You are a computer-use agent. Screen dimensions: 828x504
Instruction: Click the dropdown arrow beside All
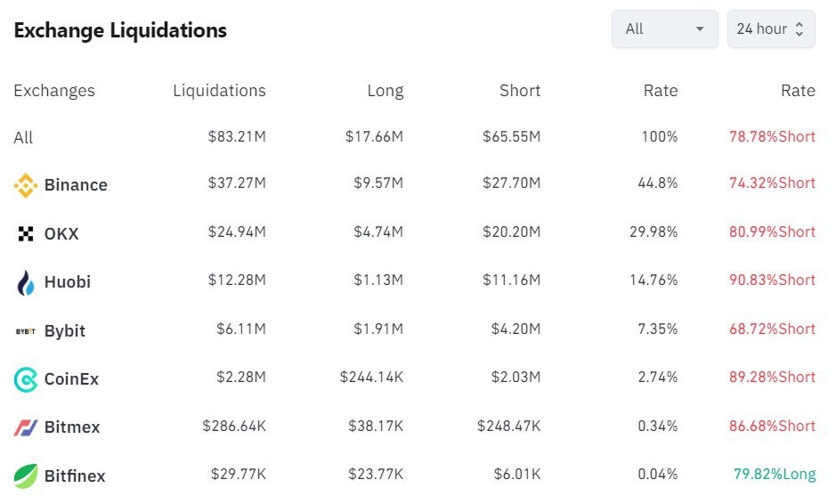point(700,29)
